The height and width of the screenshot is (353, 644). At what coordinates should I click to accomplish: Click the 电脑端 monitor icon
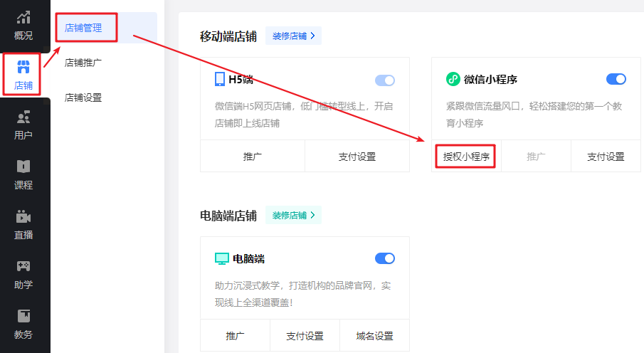222,258
